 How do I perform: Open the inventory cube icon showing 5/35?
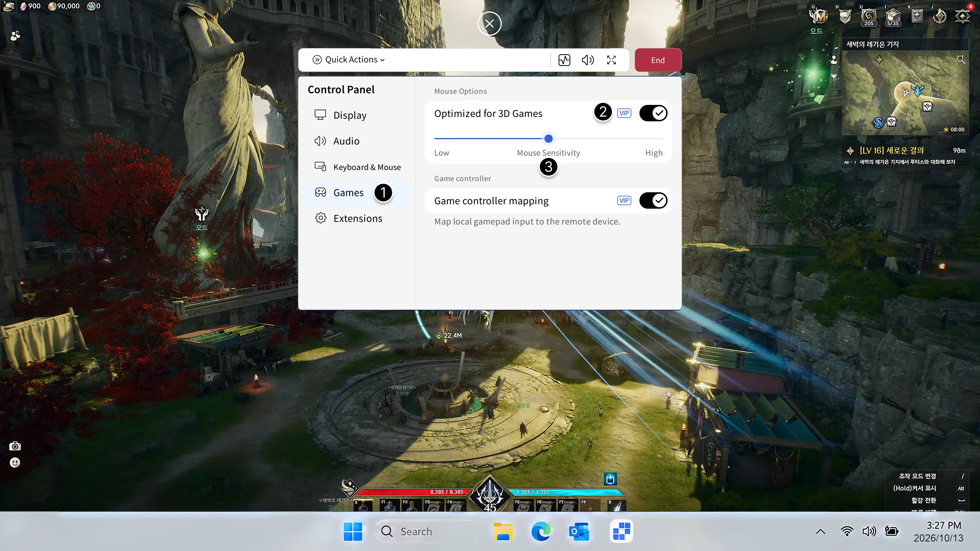click(x=892, y=17)
